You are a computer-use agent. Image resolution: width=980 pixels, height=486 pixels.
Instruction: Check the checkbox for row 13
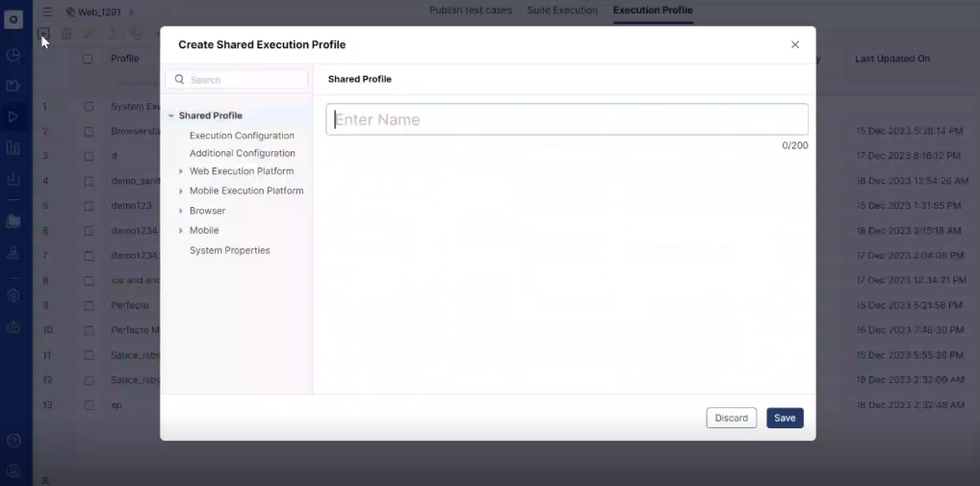point(89,405)
